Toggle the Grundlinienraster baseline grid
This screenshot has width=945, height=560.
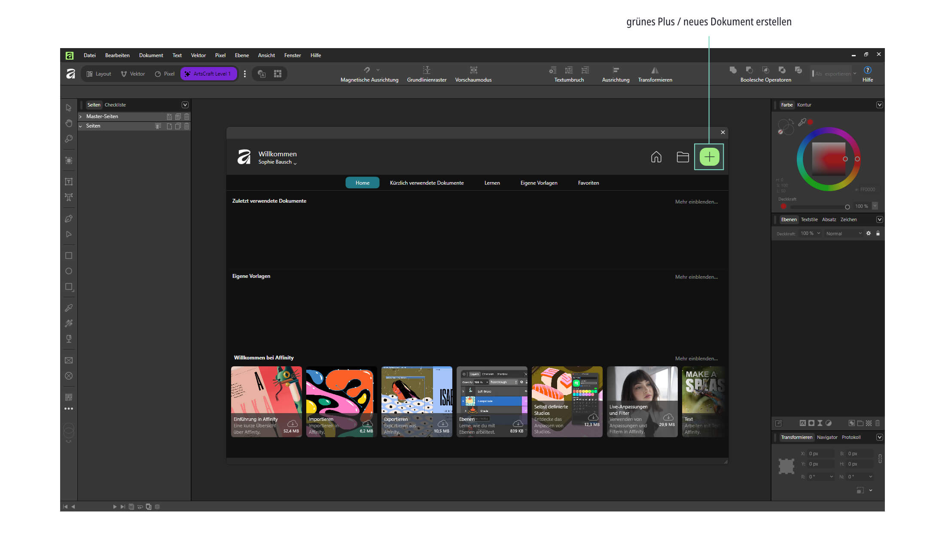[427, 70]
